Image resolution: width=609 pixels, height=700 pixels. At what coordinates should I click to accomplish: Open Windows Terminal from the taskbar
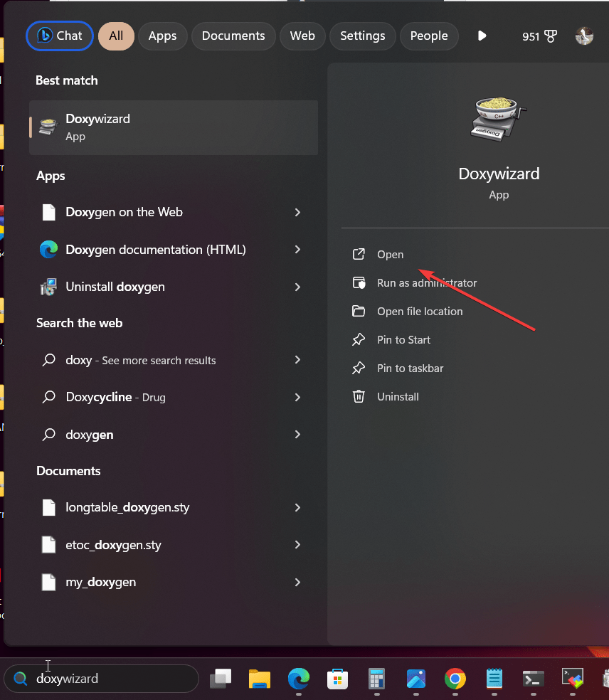tap(533, 679)
